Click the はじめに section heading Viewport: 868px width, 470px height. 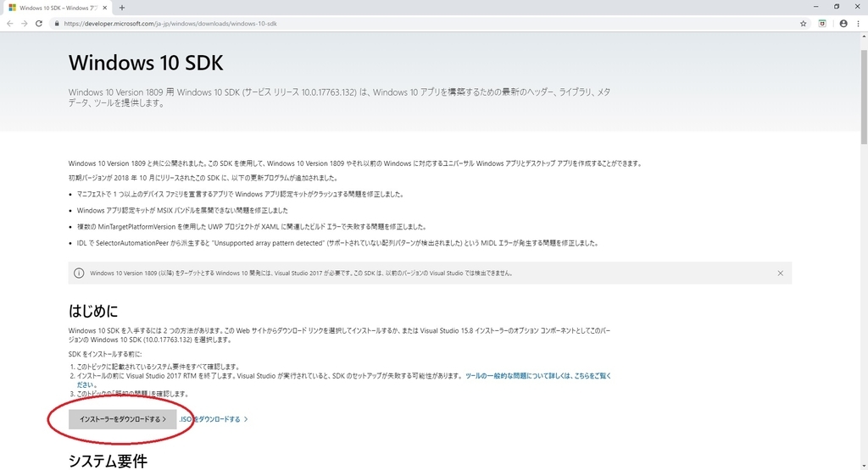[x=93, y=312]
